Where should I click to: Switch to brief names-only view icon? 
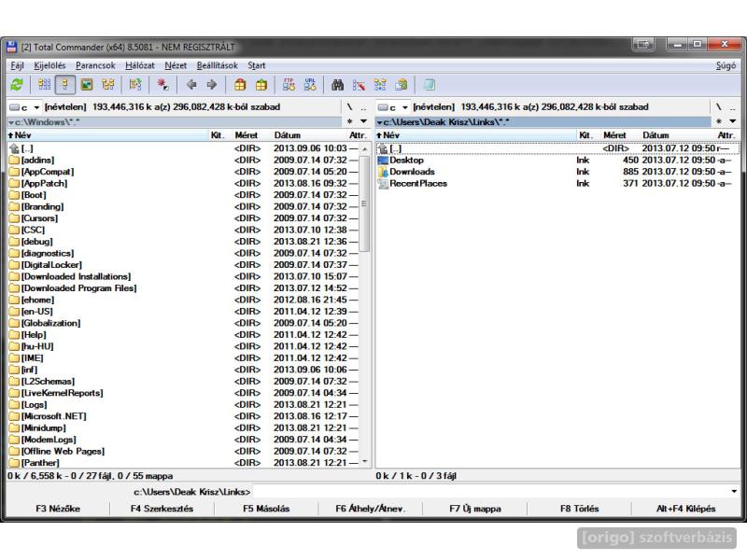[x=44, y=85]
